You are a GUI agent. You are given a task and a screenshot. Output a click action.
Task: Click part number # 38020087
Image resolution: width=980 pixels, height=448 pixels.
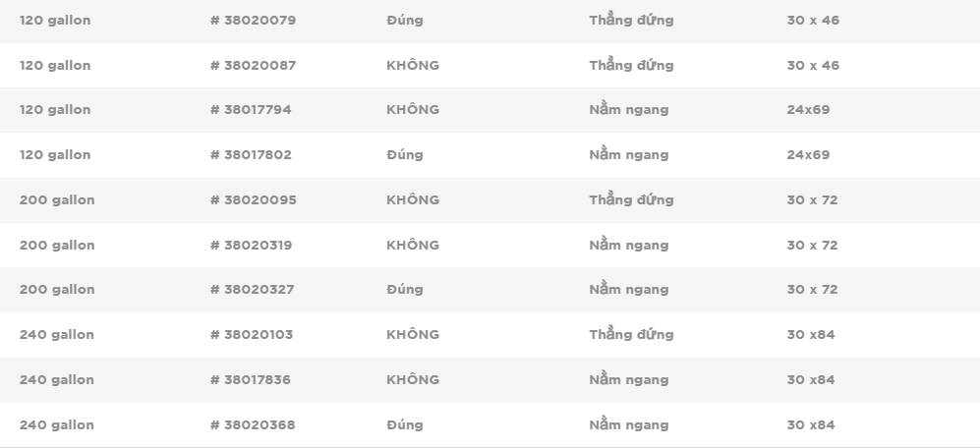pyautogui.click(x=254, y=65)
